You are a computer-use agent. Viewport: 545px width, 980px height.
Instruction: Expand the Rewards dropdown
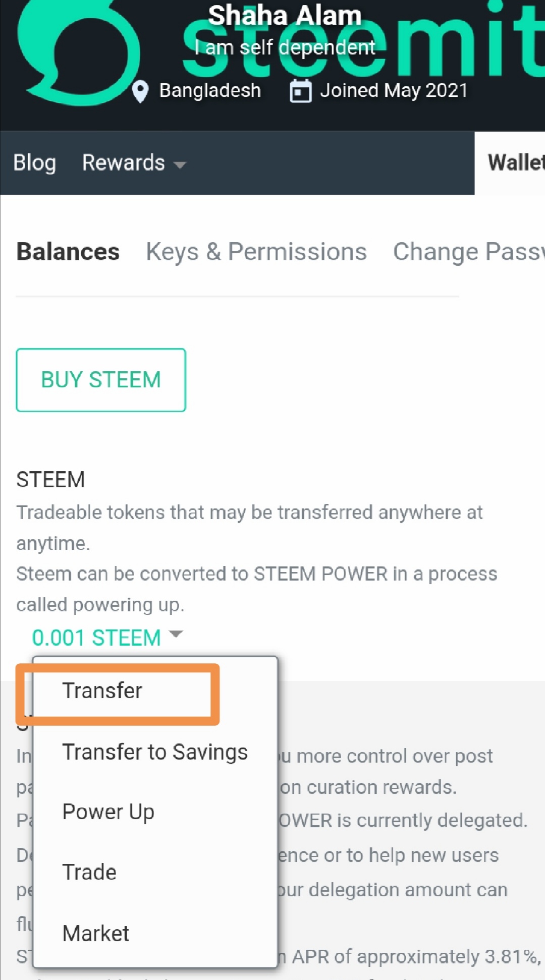click(134, 163)
